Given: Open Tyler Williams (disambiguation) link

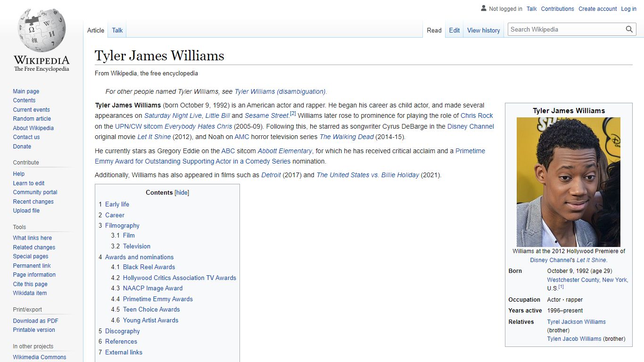Looking at the screenshot, I should pyautogui.click(x=280, y=91).
